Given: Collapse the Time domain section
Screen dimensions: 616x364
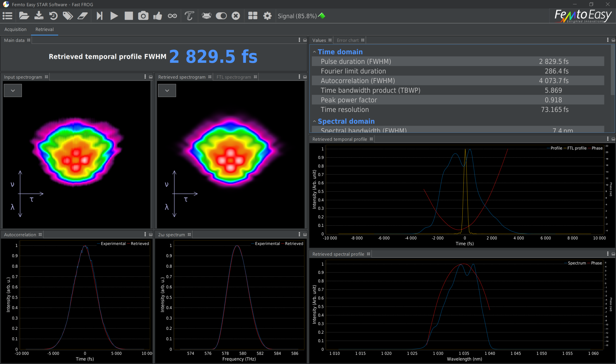Looking at the screenshot, I should (x=314, y=52).
